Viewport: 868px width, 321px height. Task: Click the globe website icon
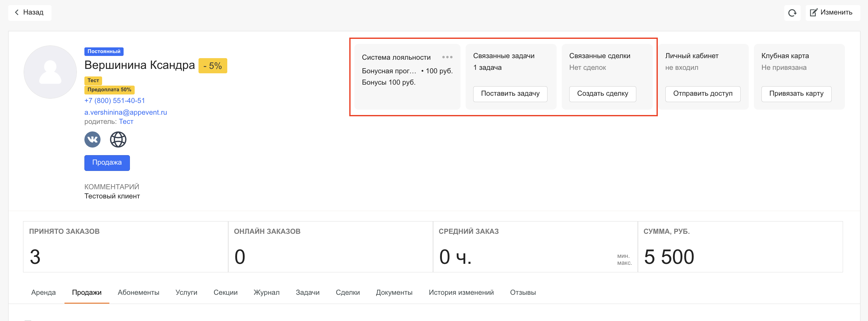118,139
